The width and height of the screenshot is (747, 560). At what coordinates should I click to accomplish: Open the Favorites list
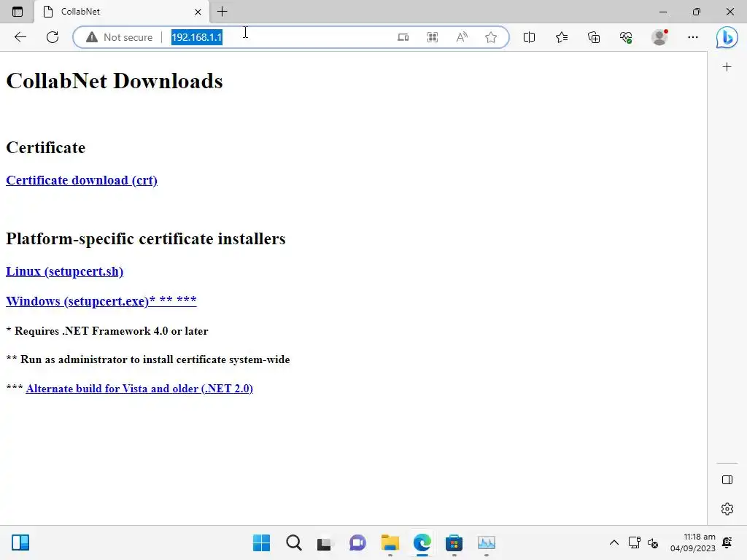pyautogui.click(x=562, y=37)
